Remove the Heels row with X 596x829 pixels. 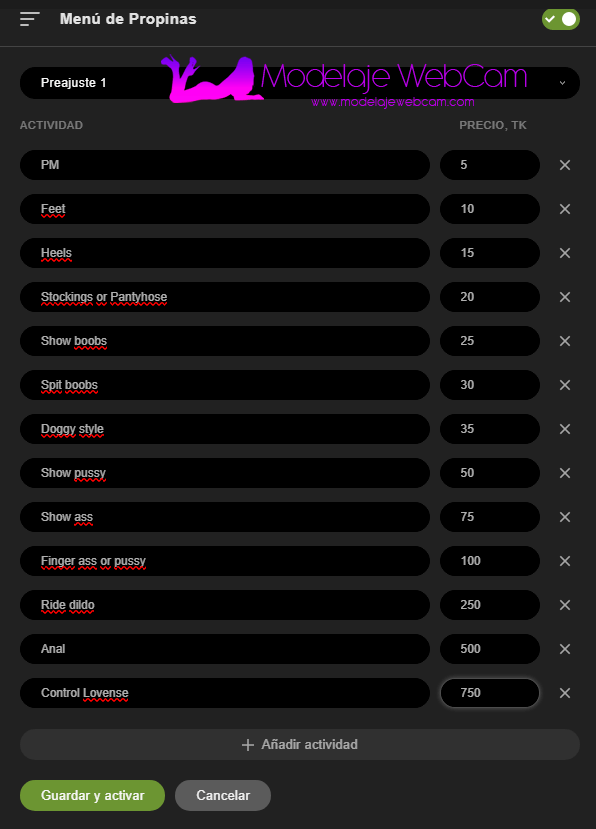click(x=565, y=253)
